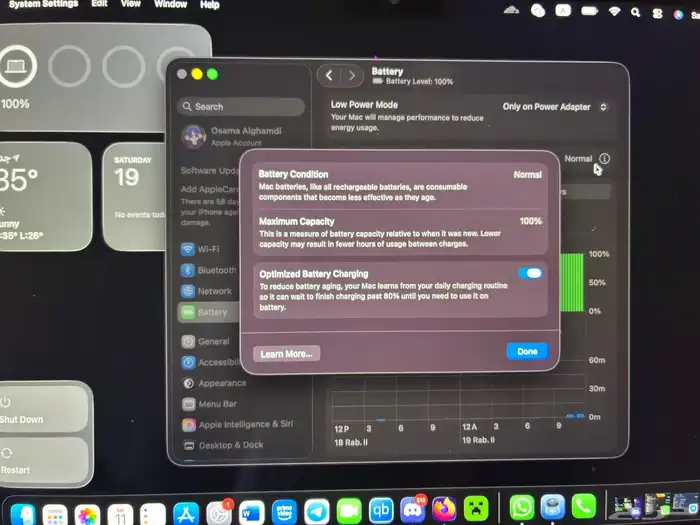Image resolution: width=700 pixels, height=525 pixels.
Task: Click Battery Condition Normal value
Action: tap(528, 175)
